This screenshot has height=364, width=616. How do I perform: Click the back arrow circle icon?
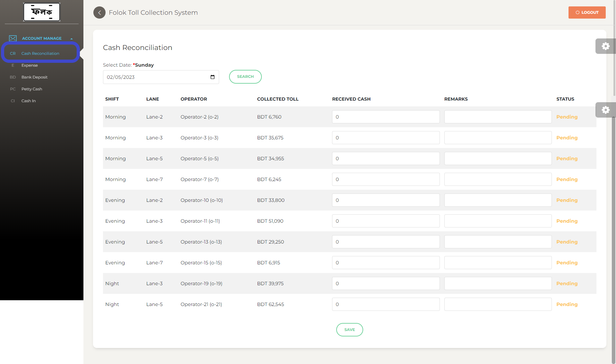coord(99,12)
